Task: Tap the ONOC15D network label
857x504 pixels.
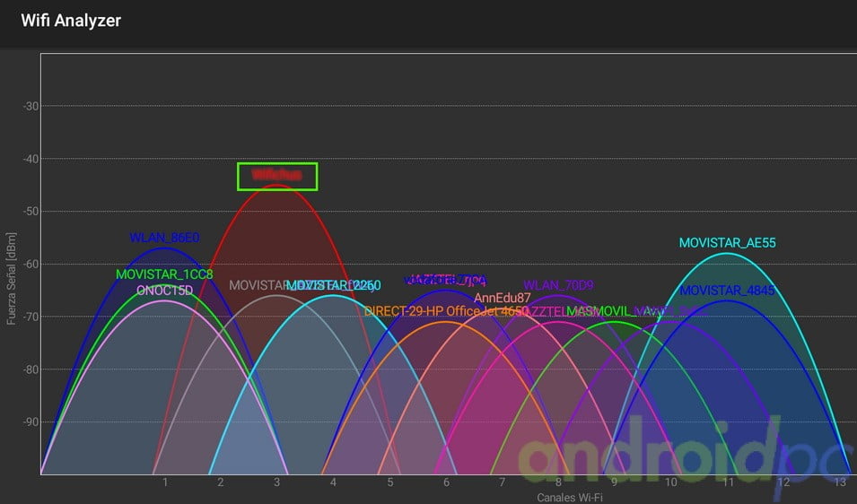Action: (x=164, y=291)
